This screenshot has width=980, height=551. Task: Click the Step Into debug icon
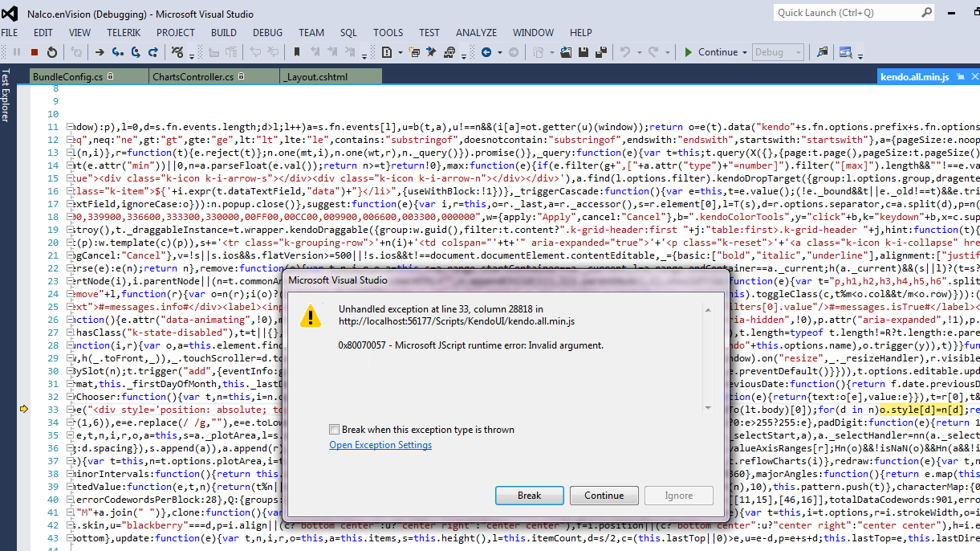click(x=117, y=52)
